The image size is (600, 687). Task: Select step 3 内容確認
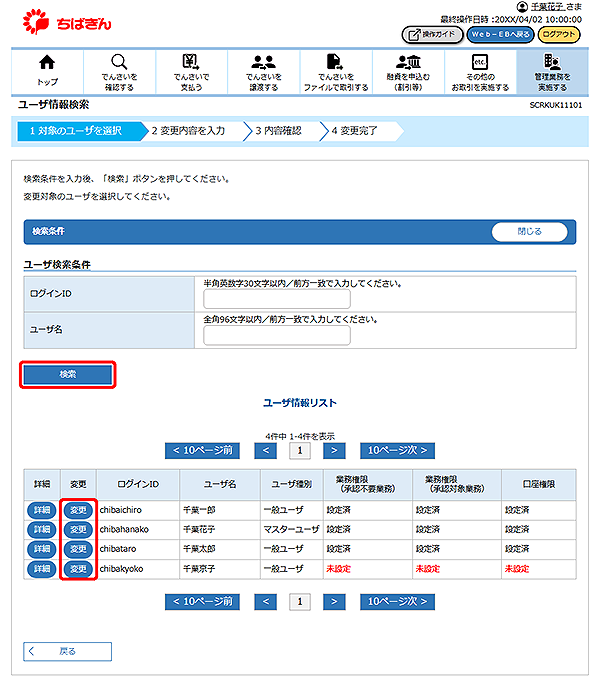tap(283, 131)
